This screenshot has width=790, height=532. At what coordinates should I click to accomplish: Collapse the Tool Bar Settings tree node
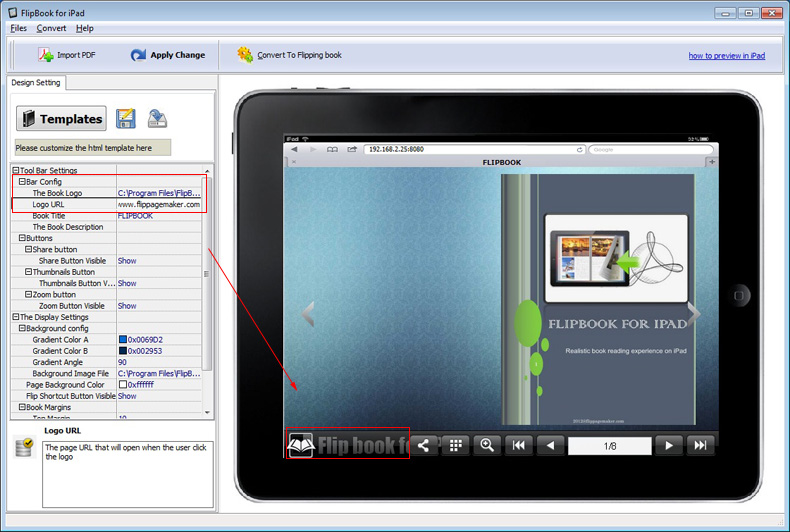tap(16, 170)
